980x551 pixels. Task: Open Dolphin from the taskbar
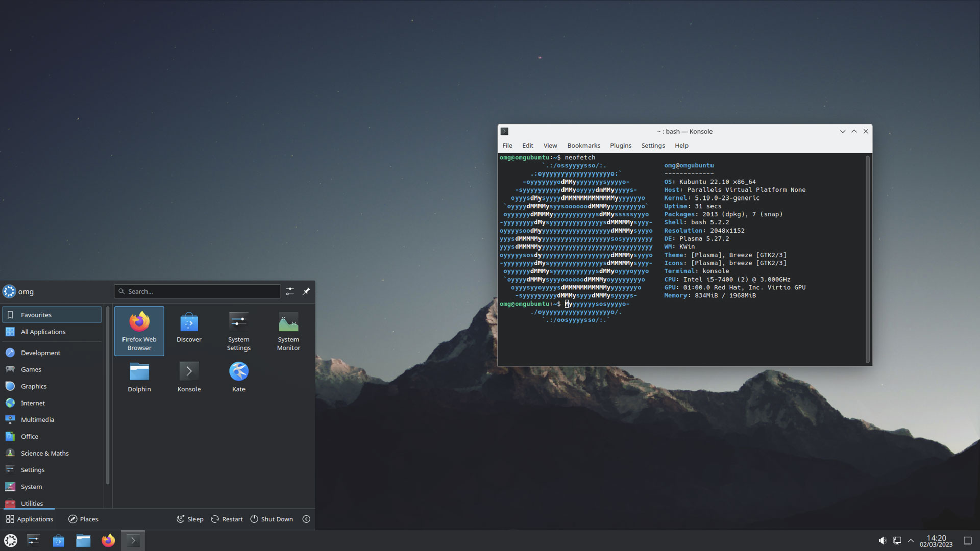[x=83, y=540]
